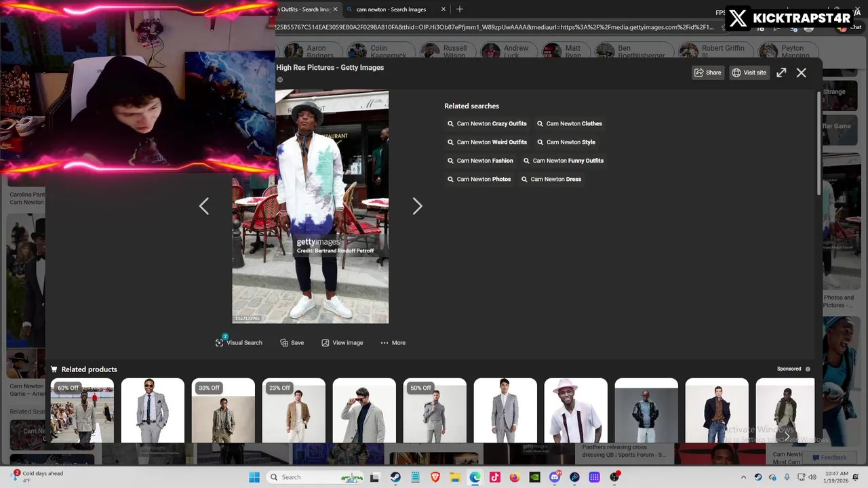Close the cam newton search tab

pos(443,9)
